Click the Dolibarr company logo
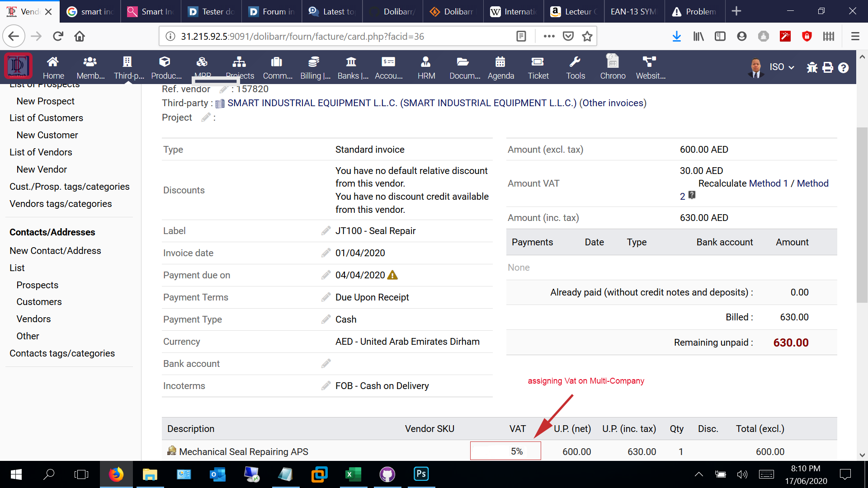The image size is (868, 488). (18, 66)
